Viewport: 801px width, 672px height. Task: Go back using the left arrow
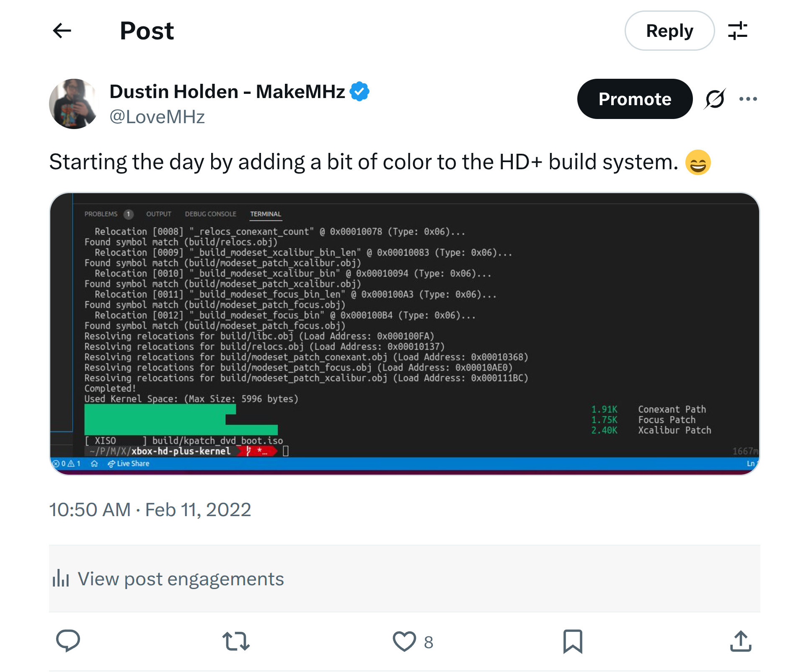(62, 31)
